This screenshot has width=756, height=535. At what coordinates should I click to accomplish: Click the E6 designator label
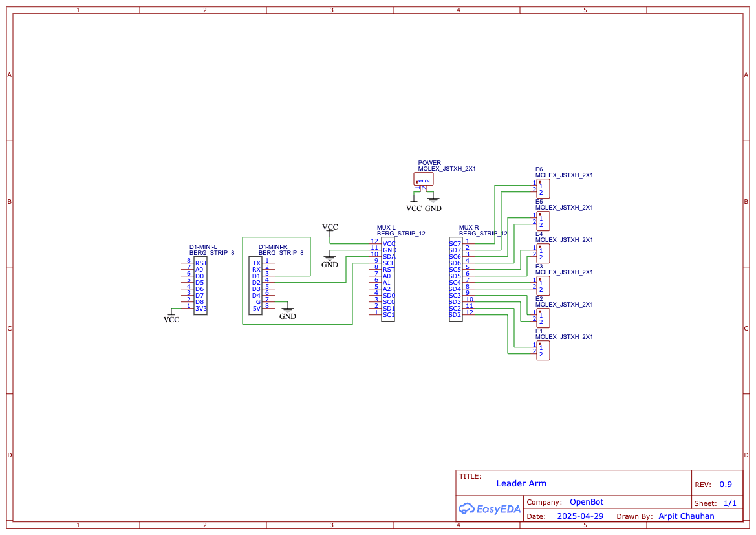[x=539, y=169]
